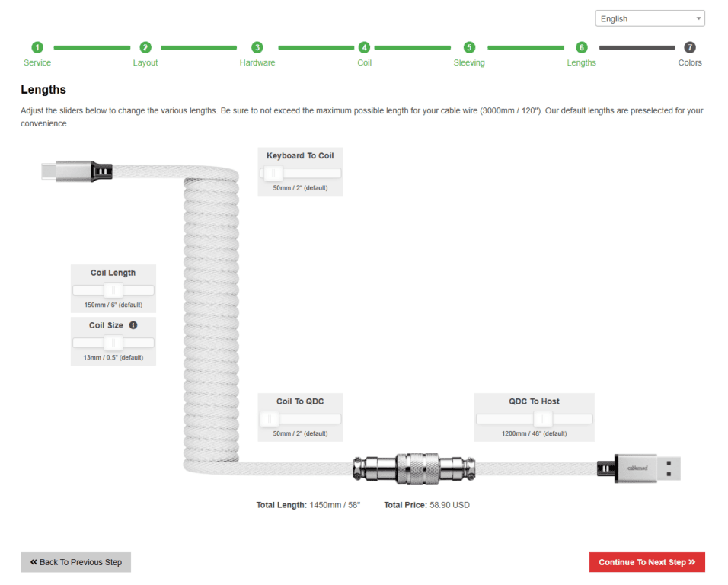Click the metal QDC connector in cable image
The image size is (728, 585).
[x=415, y=468]
